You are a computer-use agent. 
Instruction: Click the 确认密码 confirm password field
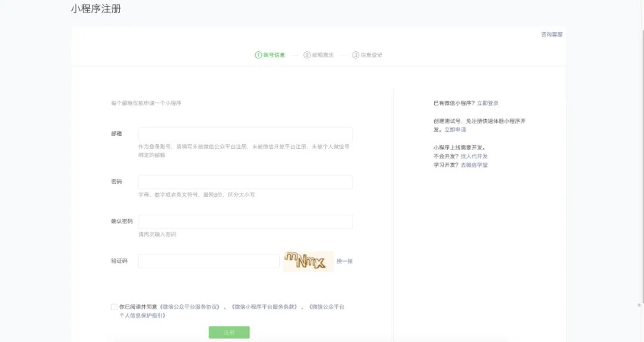click(245, 222)
